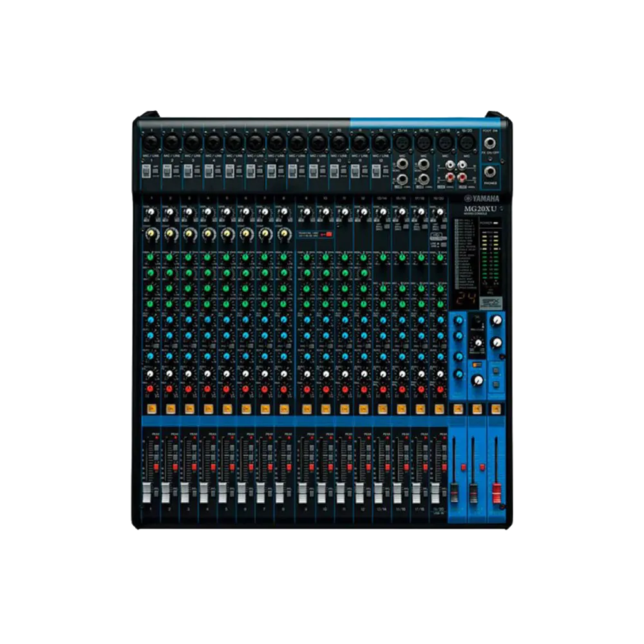Toggle the PAD switch on channel 12
The image size is (644, 644).
(x=376, y=171)
